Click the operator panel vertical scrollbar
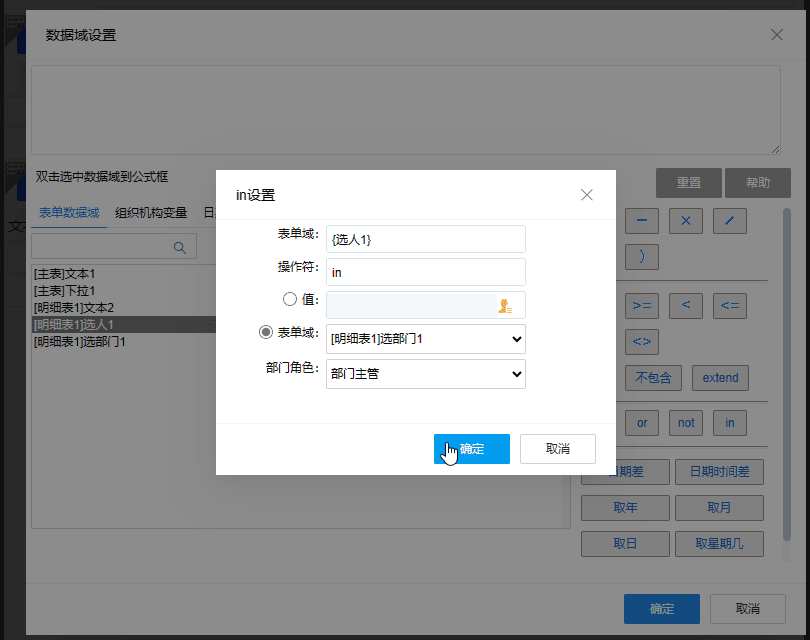 click(x=787, y=374)
